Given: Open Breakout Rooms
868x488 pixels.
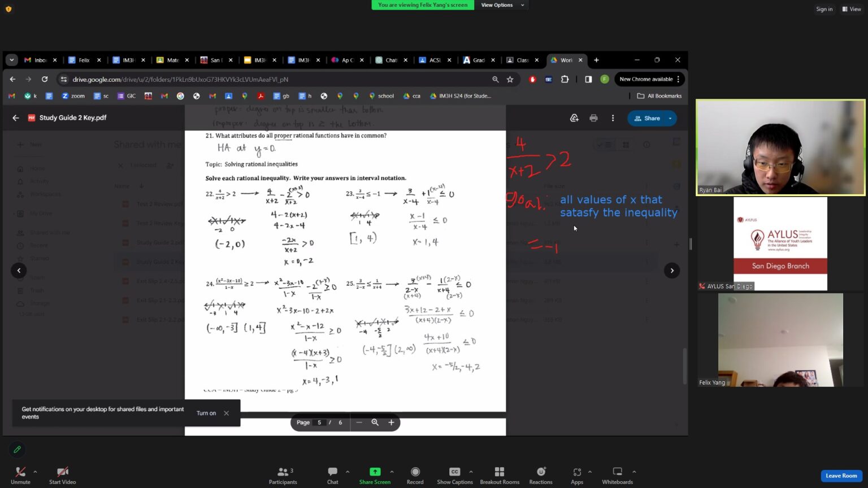Looking at the screenshot, I should (x=500, y=476).
